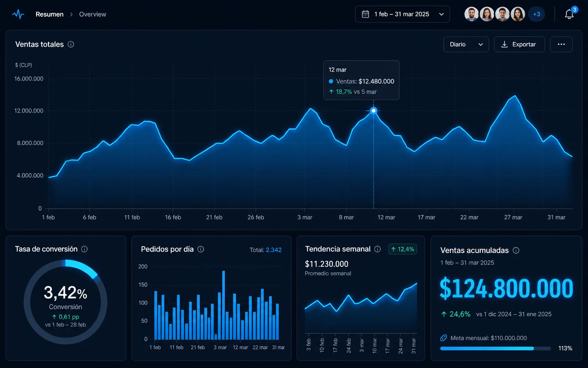
Task: Click the notification badge showing 3
Action: (575, 10)
